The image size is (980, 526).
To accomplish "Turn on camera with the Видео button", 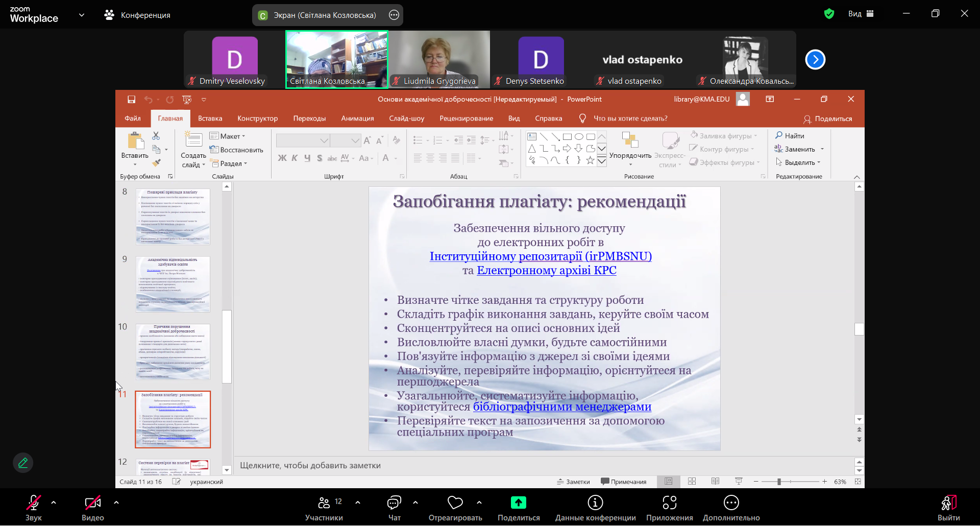I will 92,508.
